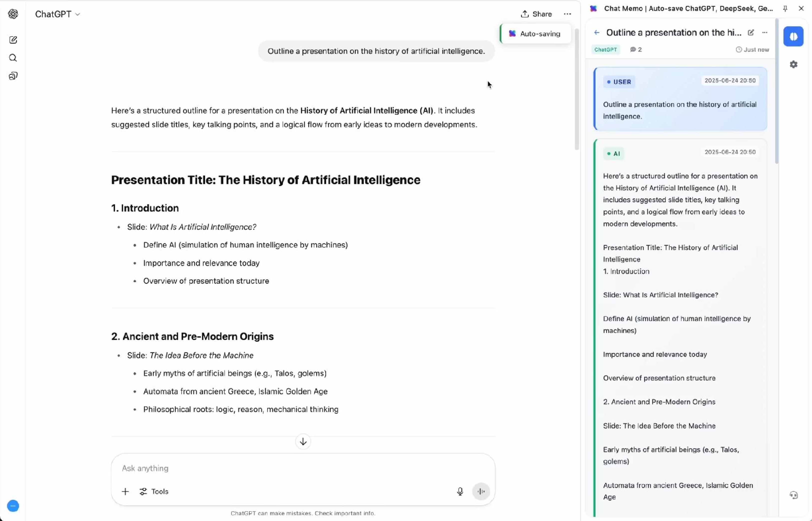Open the library icon in the left sidebar
The image size is (812, 521).
tap(13, 76)
